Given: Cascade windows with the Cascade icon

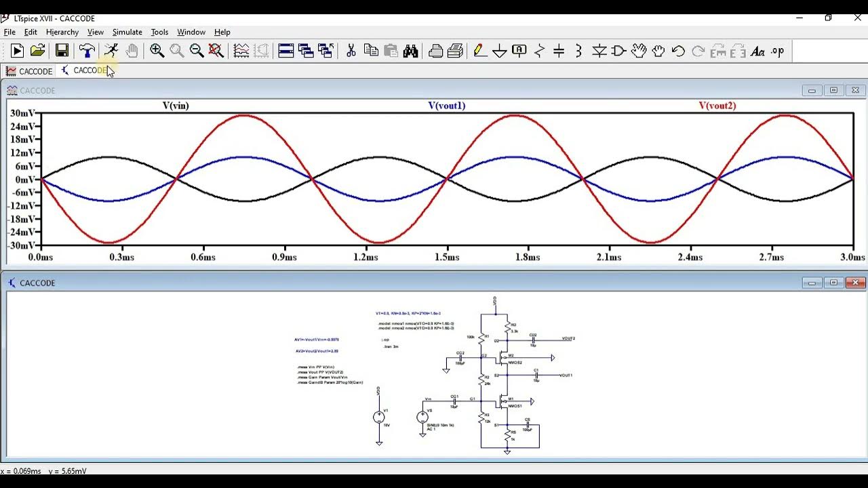Looking at the screenshot, I should tap(306, 51).
